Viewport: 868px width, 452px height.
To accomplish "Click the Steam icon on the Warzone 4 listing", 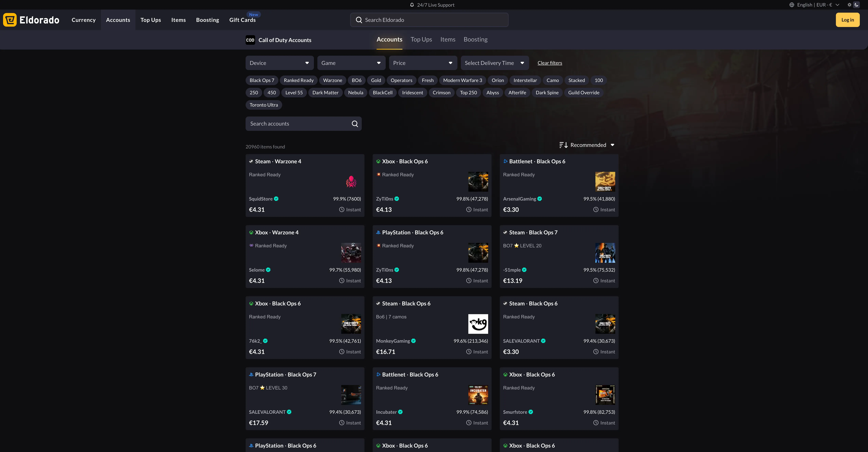I will (251, 161).
